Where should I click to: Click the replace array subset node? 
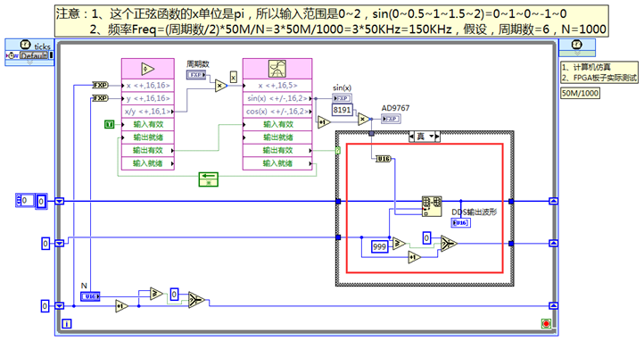432,206
